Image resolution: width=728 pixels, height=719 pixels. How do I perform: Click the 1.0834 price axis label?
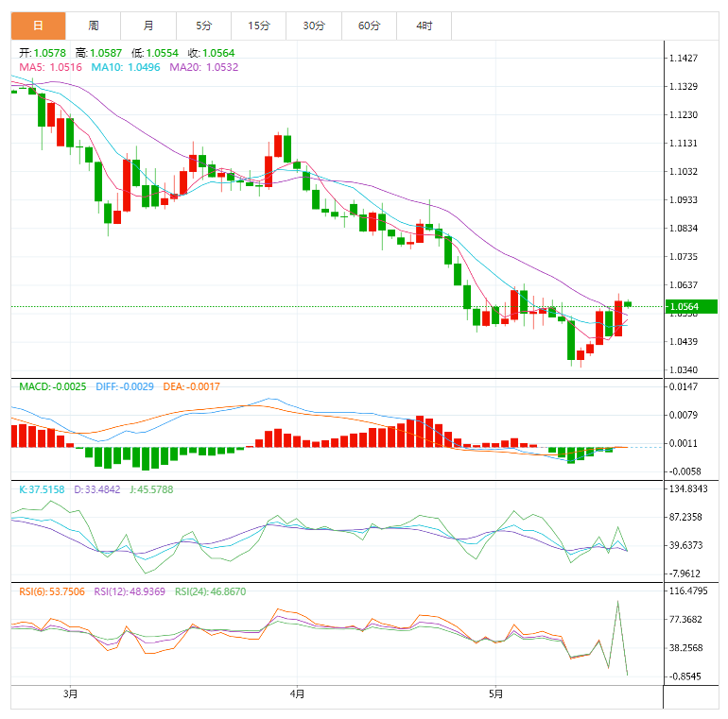click(x=683, y=229)
